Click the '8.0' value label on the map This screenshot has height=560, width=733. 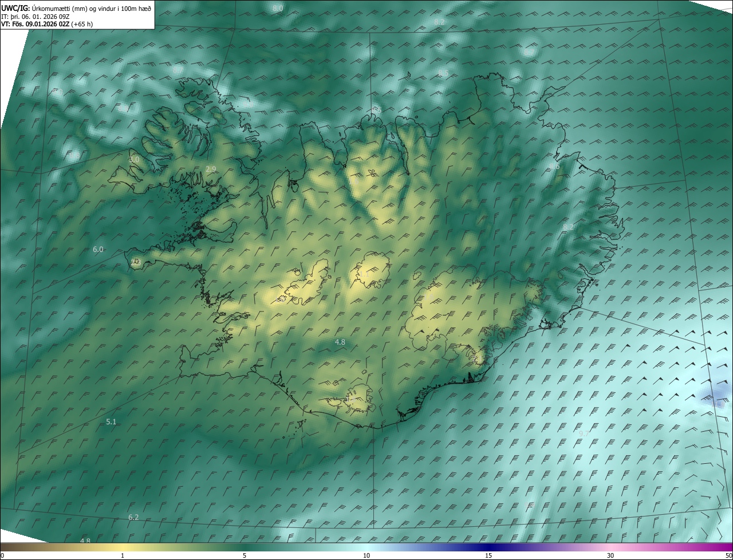[278, 9]
